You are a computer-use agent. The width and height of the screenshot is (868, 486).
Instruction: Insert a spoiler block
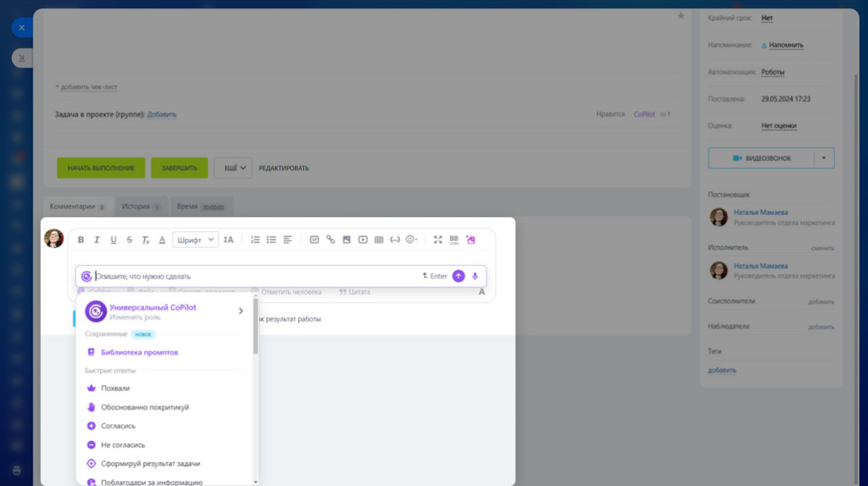pyautogui.click(x=315, y=240)
